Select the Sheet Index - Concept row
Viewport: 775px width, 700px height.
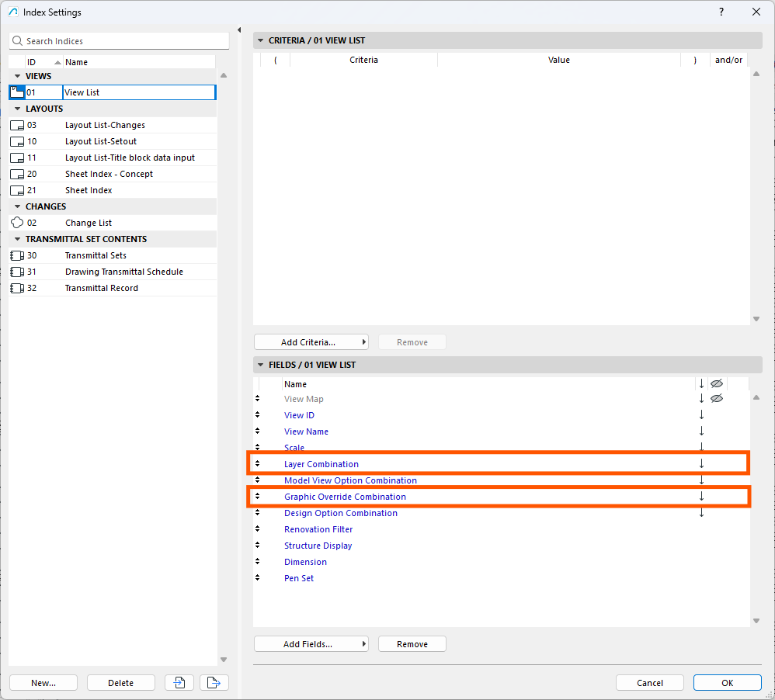coord(113,174)
